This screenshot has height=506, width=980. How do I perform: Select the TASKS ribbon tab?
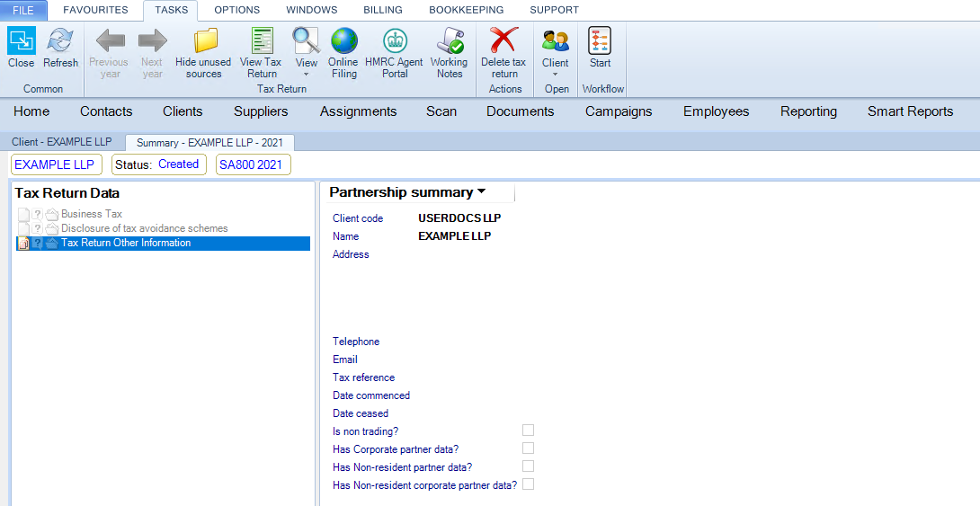[171, 10]
